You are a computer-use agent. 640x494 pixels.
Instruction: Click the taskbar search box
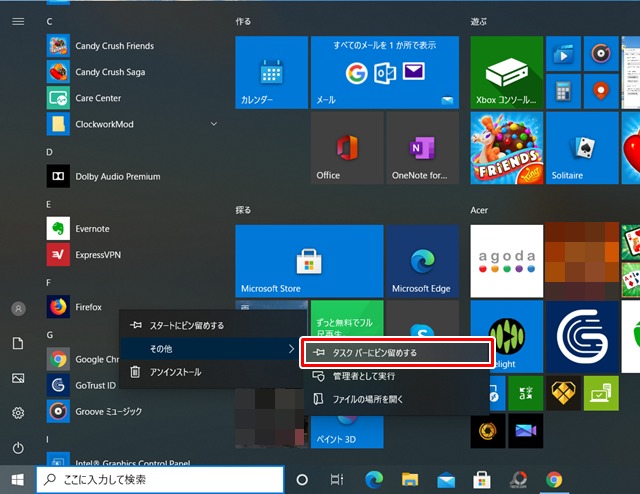tap(160, 480)
